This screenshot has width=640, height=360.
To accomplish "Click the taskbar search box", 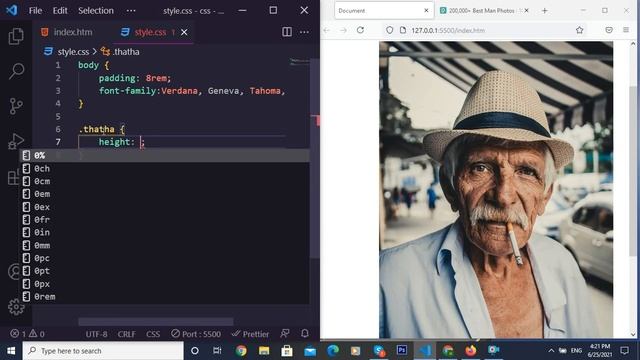I will click(103, 351).
